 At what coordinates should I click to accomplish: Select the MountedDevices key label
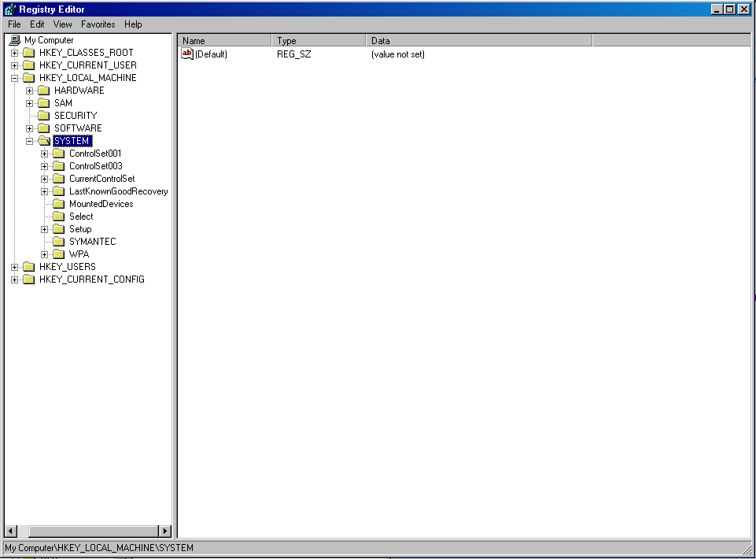101,204
